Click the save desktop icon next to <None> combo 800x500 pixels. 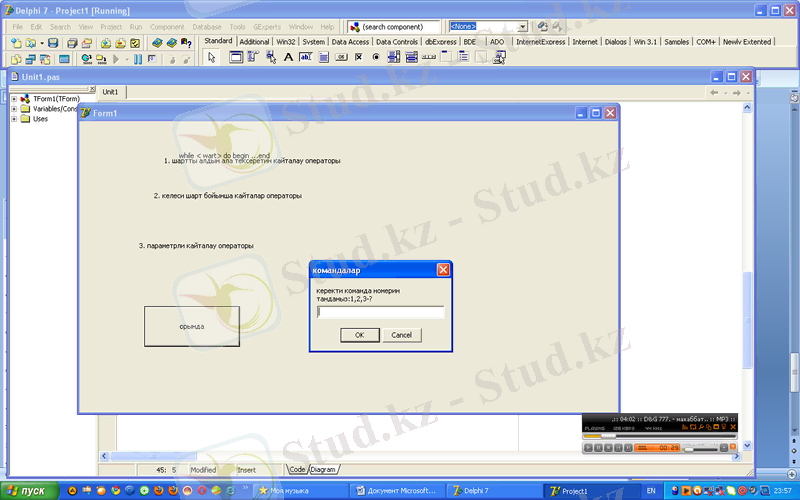coord(543,27)
